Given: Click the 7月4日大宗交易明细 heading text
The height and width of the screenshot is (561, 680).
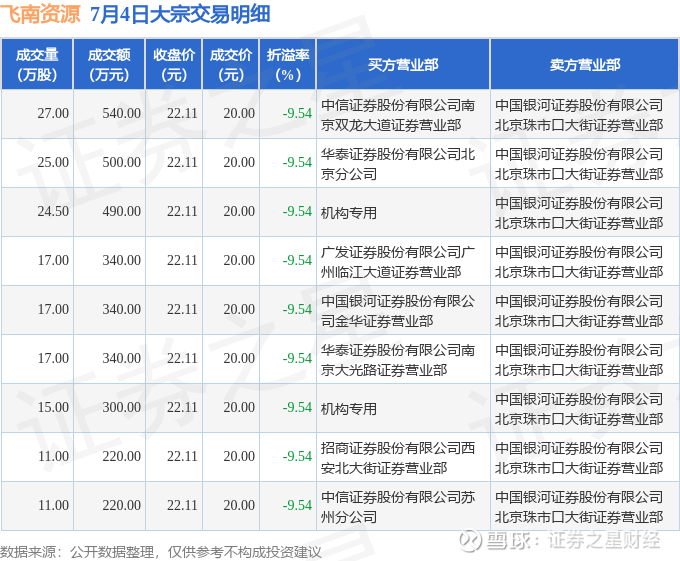Looking at the screenshot, I should (180, 14).
